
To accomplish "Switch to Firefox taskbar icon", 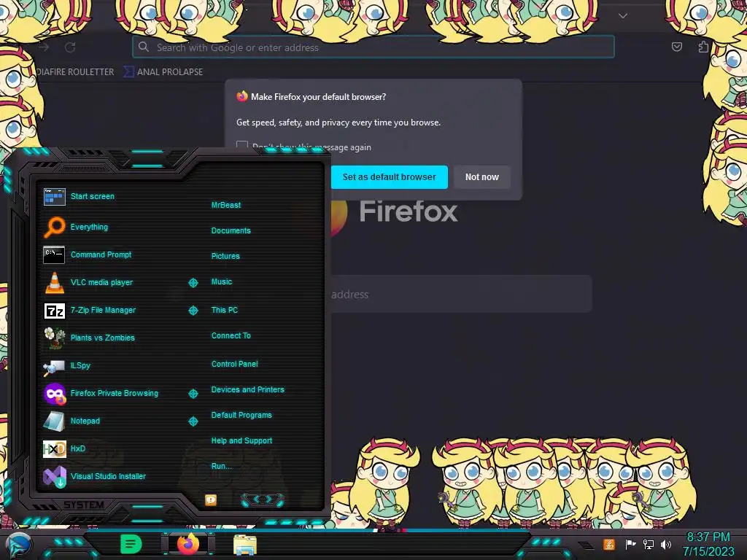I will click(x=188, y=544).
